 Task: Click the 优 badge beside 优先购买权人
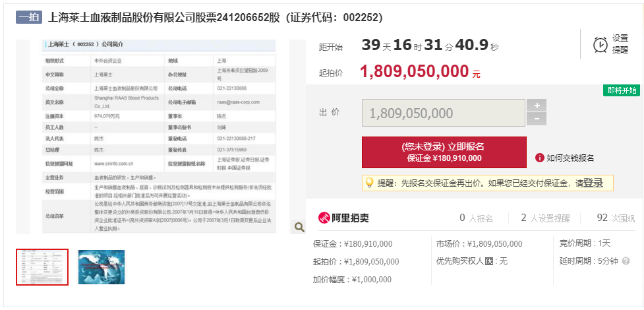tap(488, 261)
